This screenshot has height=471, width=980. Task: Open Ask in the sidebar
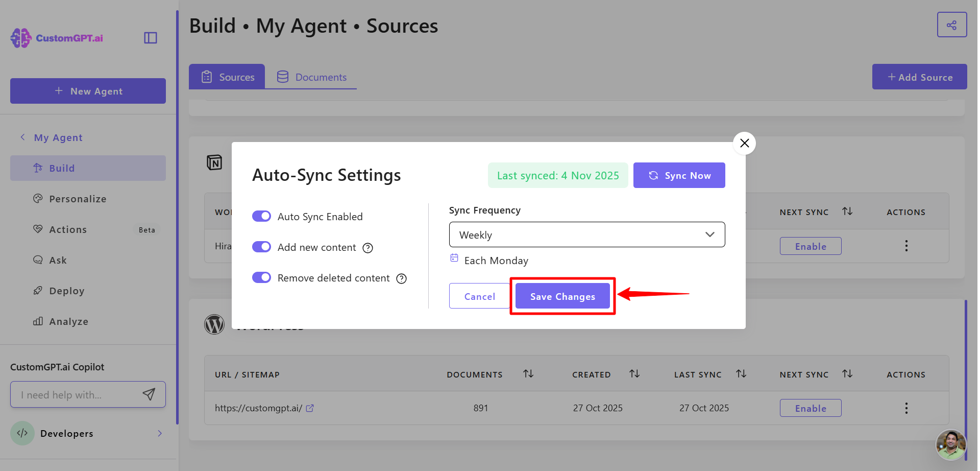(x=88, y=260)
